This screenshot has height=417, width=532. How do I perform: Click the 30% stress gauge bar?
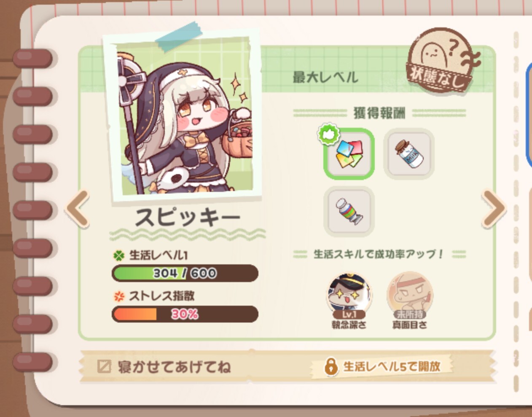point(185,314)
